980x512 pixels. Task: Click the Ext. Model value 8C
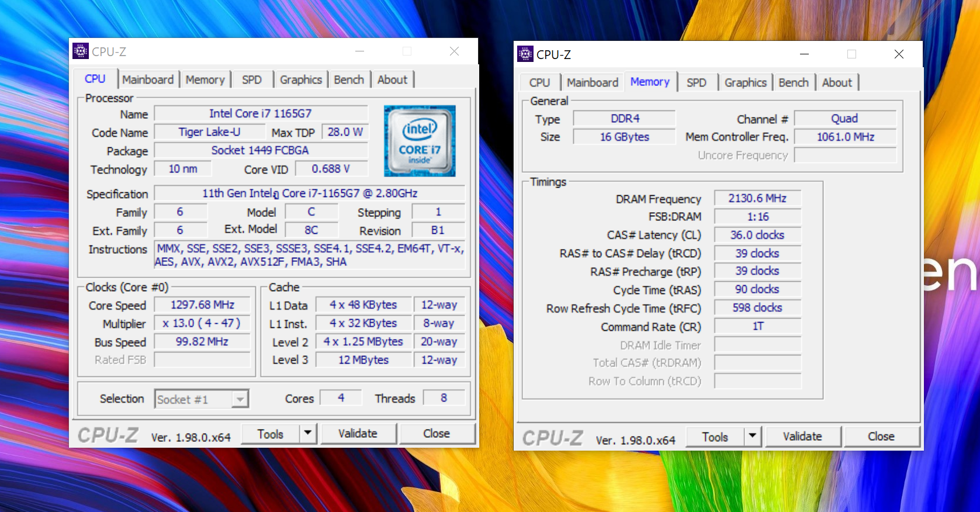tap(311, 230)
